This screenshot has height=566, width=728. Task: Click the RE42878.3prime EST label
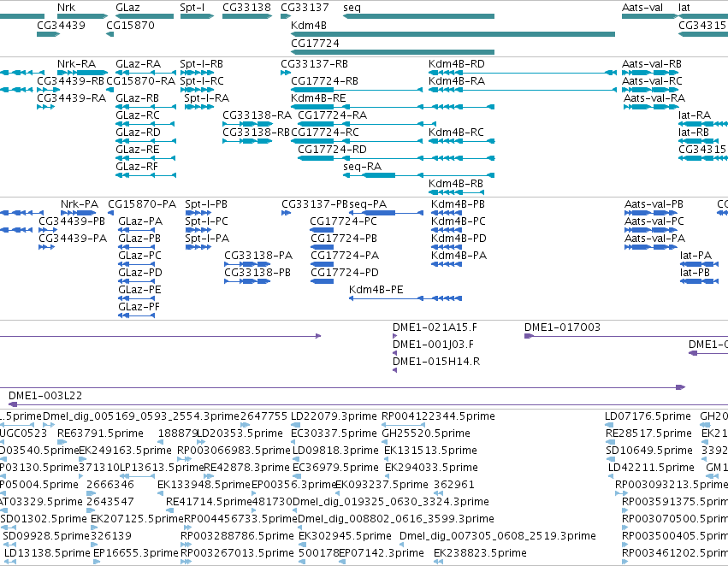(247, 468)
